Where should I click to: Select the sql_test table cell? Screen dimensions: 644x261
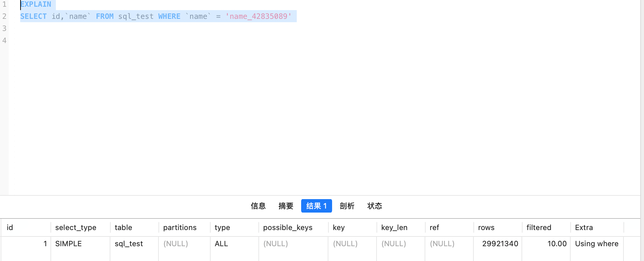(x=129, y=244)
